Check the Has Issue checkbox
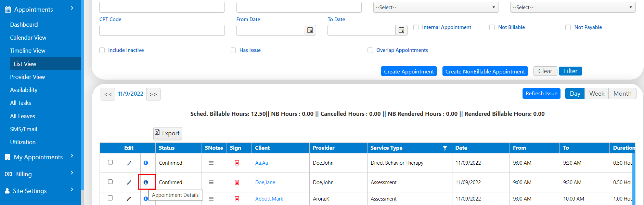644x205 pixels. 233,50
